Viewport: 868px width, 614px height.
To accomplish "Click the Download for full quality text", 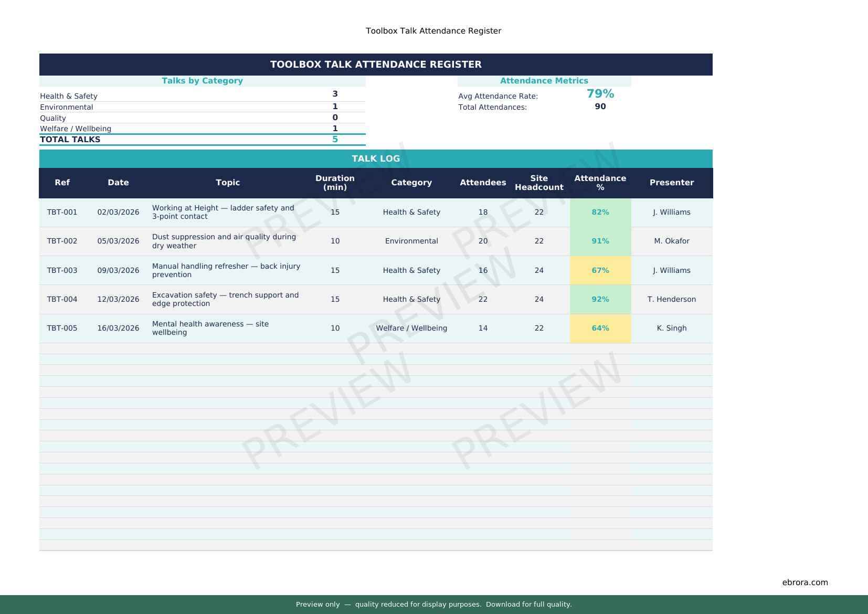I will coord(528,604).
